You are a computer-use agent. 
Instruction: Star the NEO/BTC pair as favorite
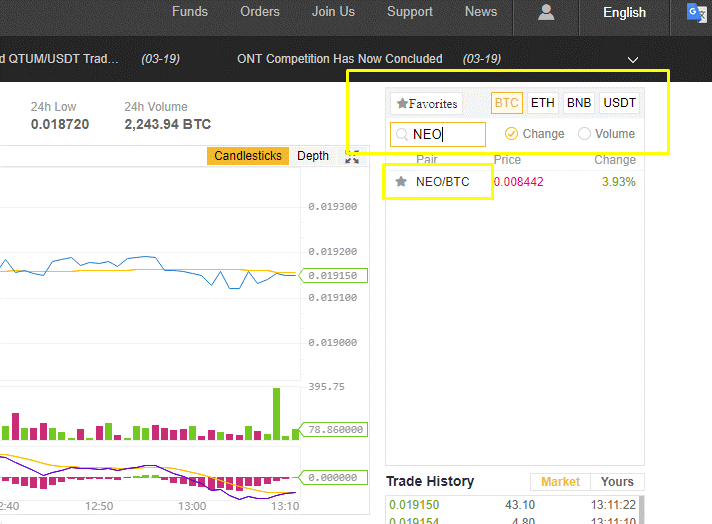click(x=401, y=182)
